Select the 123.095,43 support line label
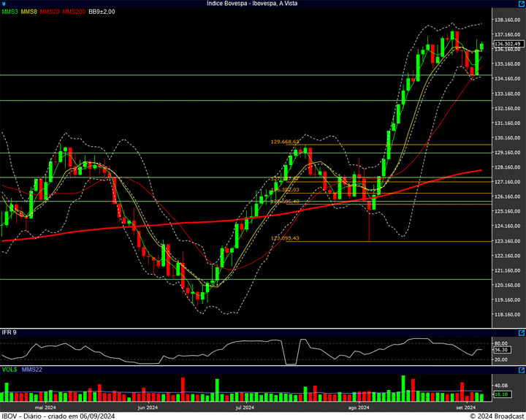 (x=286, y=238)
